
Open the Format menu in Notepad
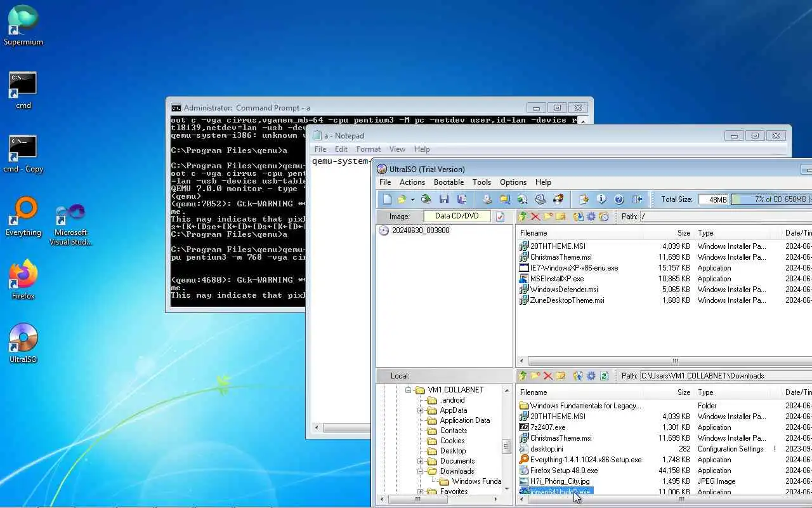369,149
